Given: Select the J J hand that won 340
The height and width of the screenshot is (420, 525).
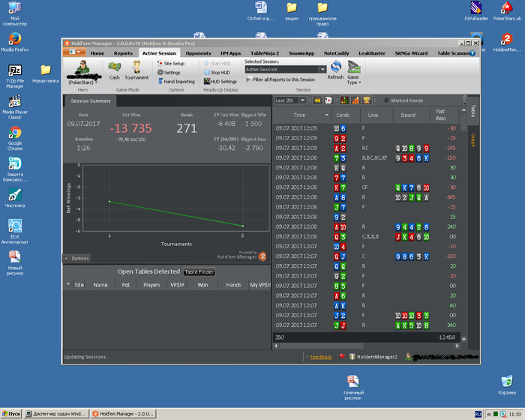Looking at the screenshot, I should click(x=366, y=325).
